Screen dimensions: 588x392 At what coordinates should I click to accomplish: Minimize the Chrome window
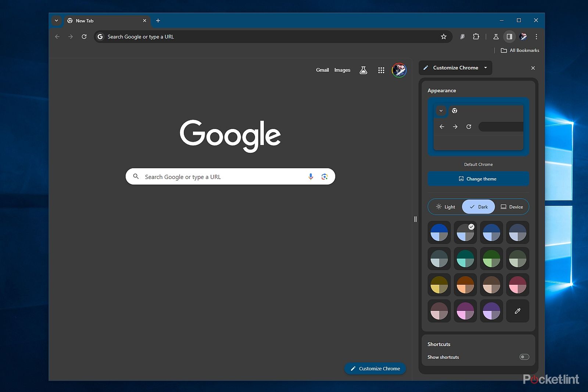tap(502, 20)
